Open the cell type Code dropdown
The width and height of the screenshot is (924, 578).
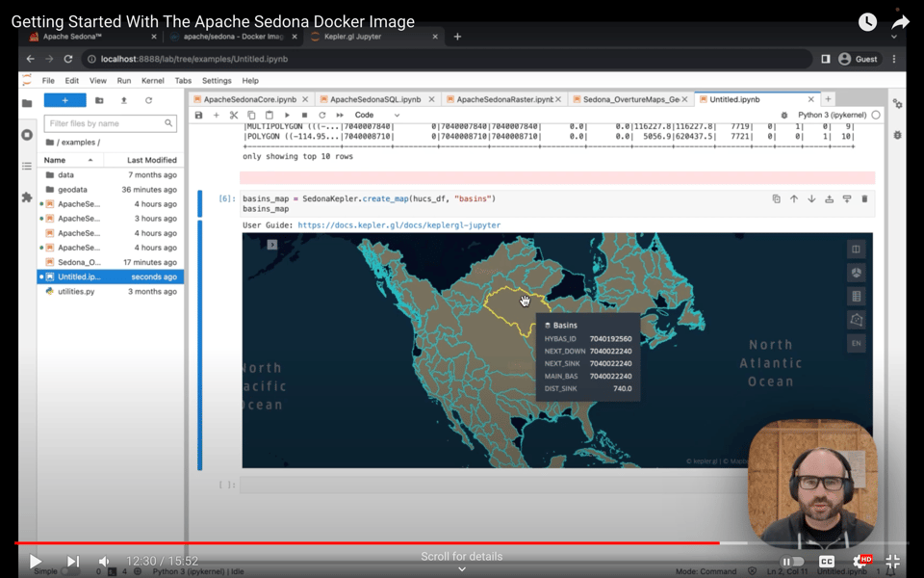point(376,116)
